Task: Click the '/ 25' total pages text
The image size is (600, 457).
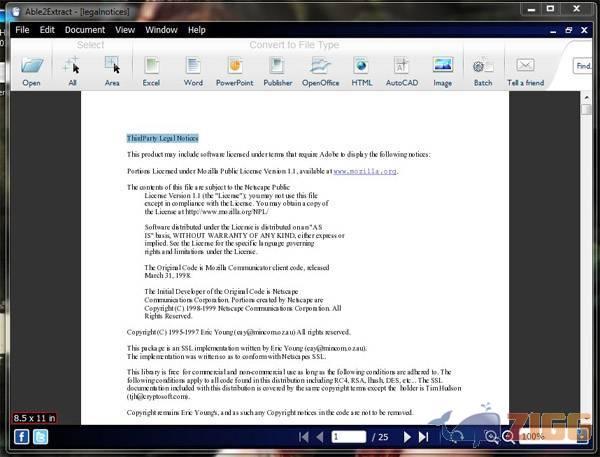Action: point(380,437)
